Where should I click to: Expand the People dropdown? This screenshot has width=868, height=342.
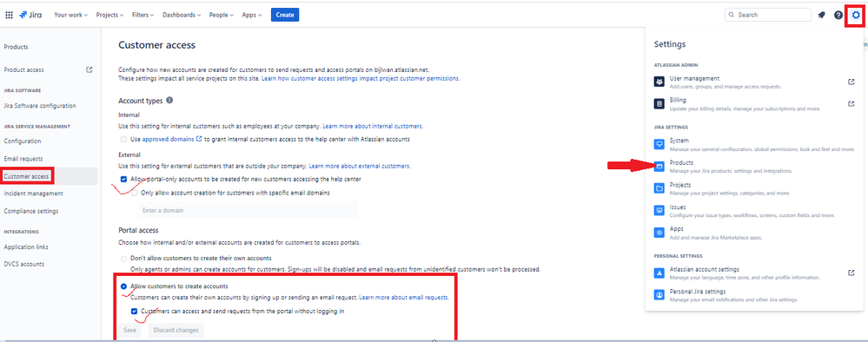pos(222,15)
